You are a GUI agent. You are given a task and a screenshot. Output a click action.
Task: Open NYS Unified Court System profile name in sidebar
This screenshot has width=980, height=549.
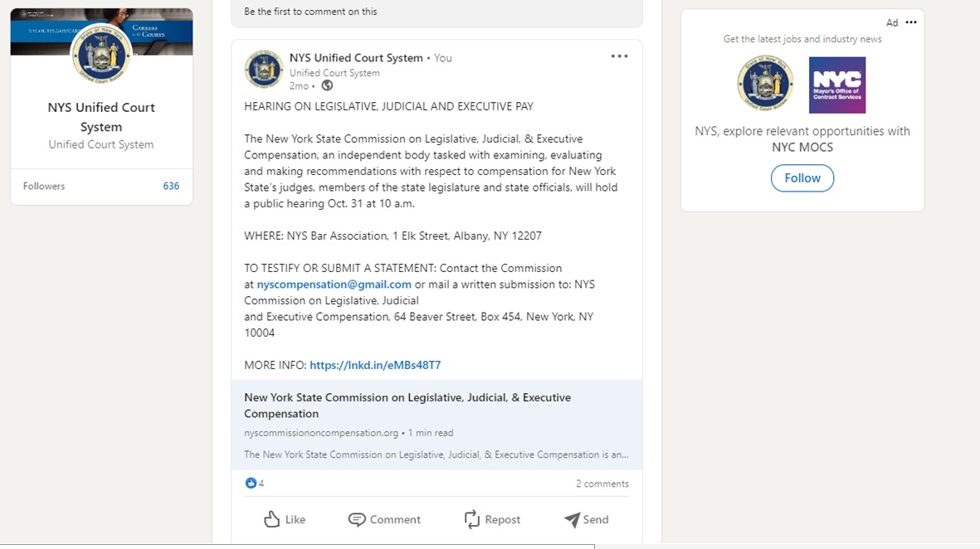101,117
